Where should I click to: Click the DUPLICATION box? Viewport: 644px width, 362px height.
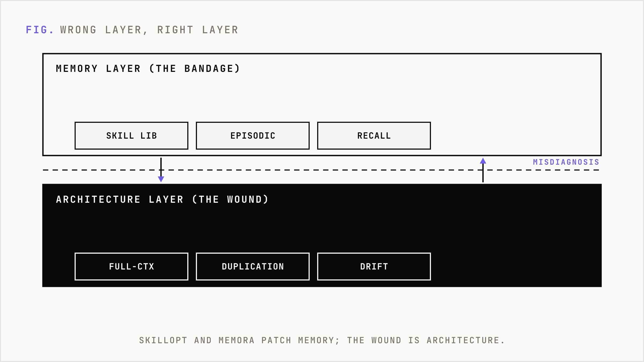(x=253, y=267)
